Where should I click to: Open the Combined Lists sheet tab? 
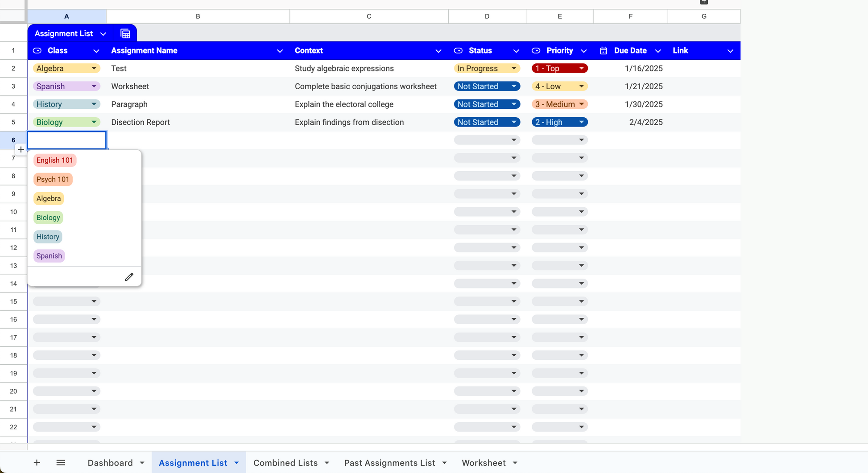tap(285, 463)
